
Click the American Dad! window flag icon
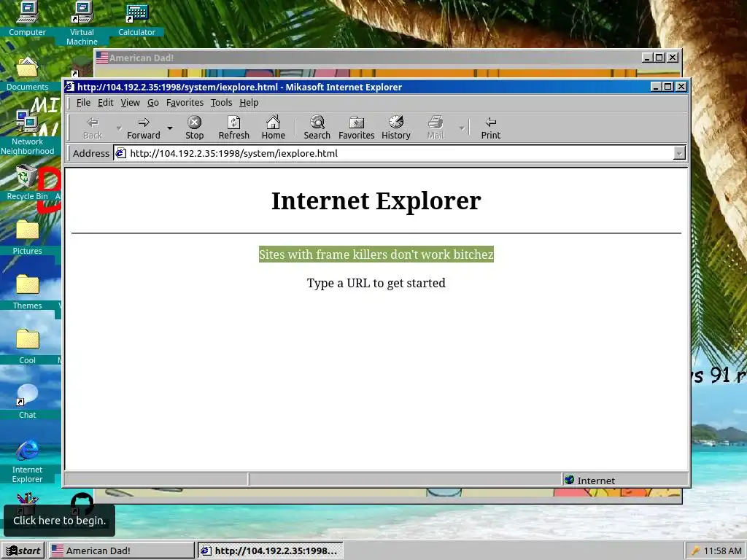click(x=102, y=58)
